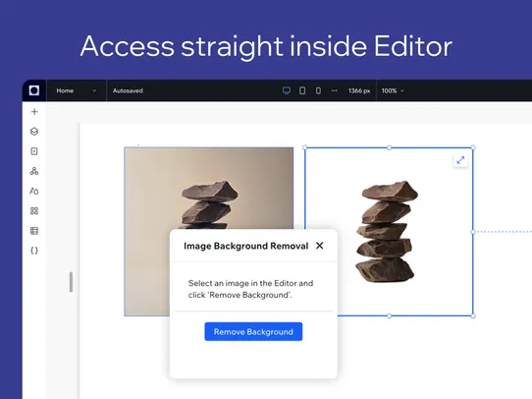Select the desktop breakpoint icon
532x399 pixels.
tap(287, 90)
